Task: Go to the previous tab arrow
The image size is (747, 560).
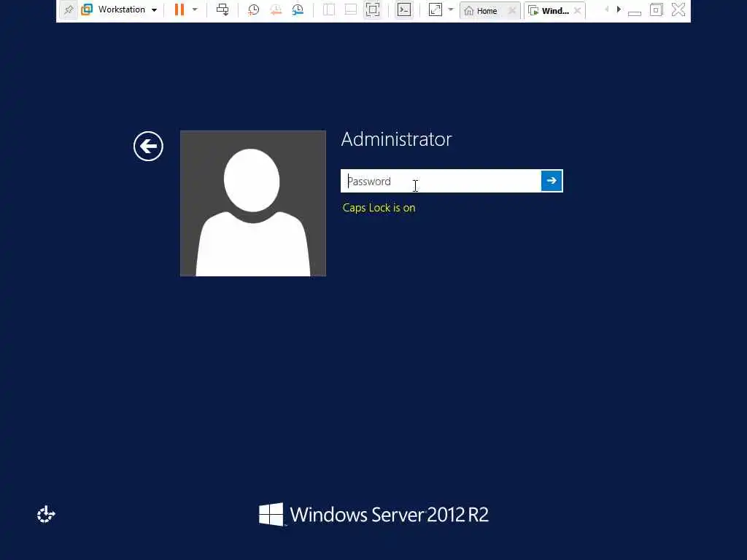Action: coord(606,9)
